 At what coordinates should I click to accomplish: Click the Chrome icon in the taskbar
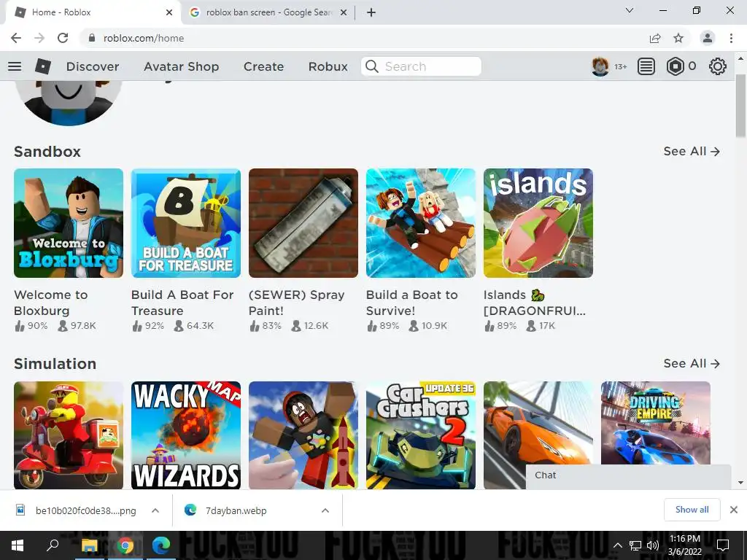tap(125, 545)
